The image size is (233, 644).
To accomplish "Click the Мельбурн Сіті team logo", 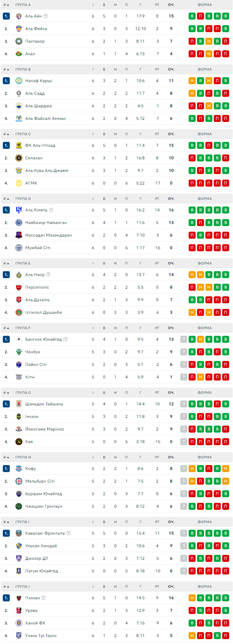I will (19, 481).
